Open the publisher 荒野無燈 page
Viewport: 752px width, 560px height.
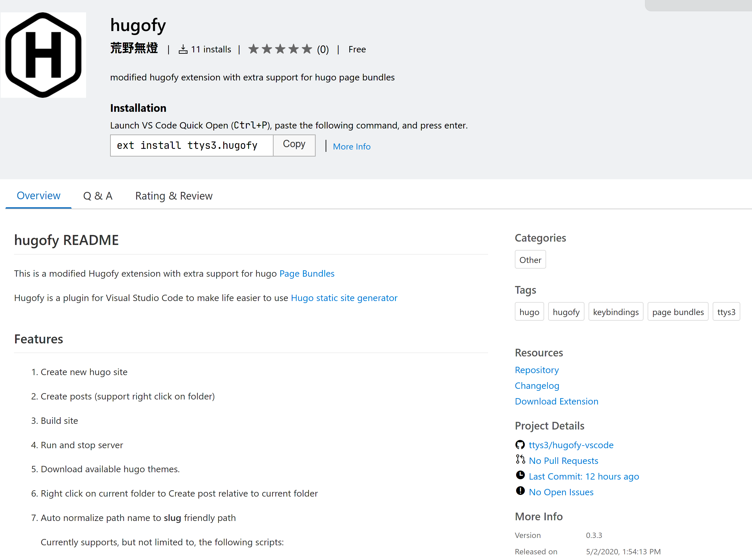134,48
